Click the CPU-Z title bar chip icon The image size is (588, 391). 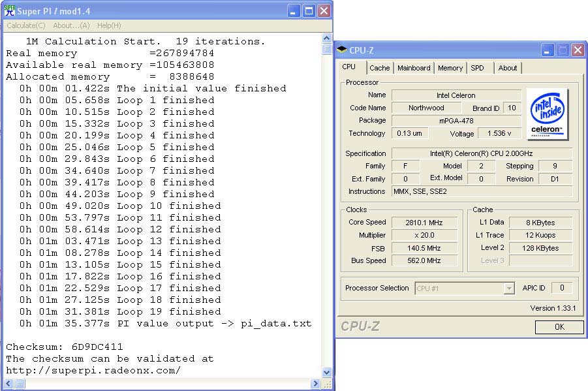(x=341, y=50)
